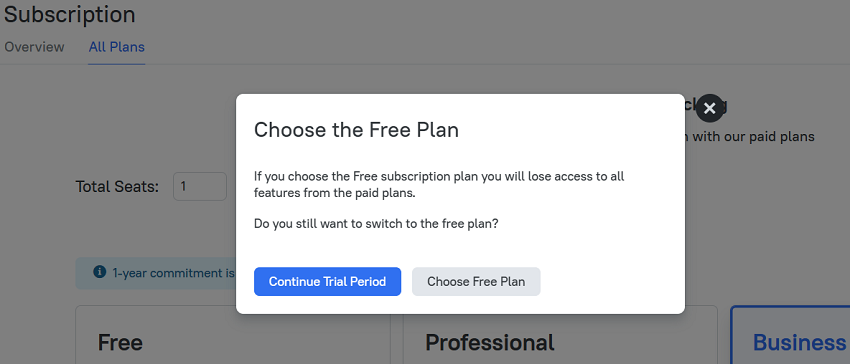Select the All Plans tab
Image resolution: width=850 pixels, height=364 pixels.
point(117,47)
